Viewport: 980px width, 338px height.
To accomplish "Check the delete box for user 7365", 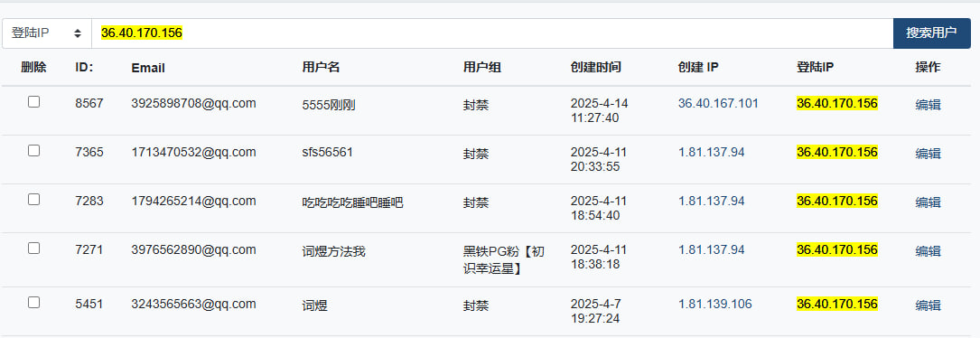I will (x=33, y=150).
